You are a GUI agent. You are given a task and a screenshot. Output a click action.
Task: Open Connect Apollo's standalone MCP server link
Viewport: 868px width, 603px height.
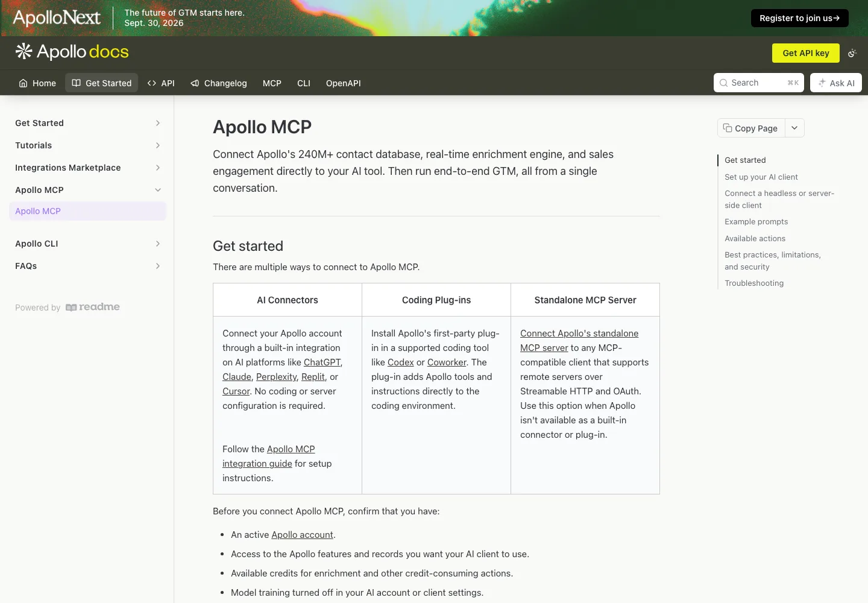pos(579,341)
